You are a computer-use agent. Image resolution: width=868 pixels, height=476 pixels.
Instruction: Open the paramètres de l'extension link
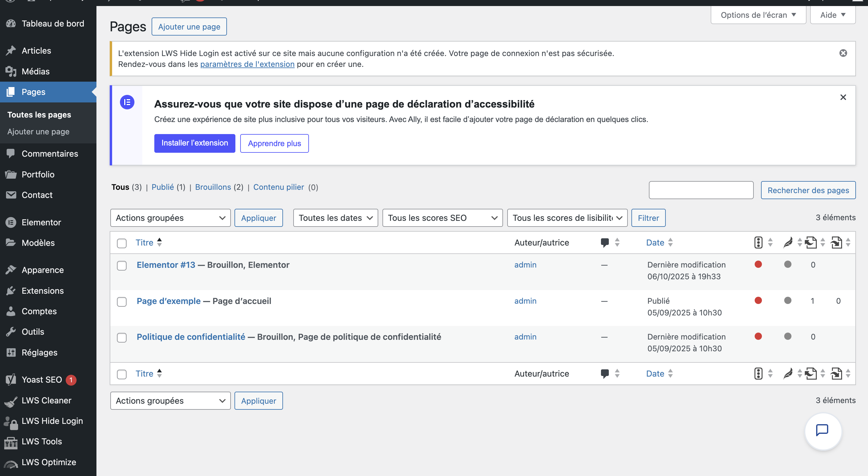coord(247,64)
